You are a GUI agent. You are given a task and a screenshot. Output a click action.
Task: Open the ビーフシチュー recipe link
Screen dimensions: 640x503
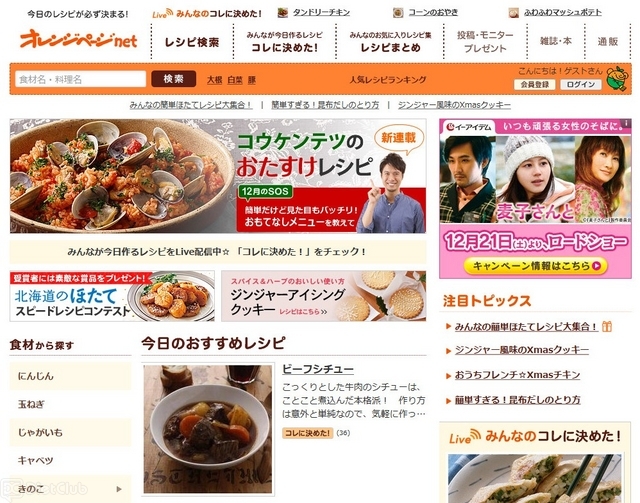pos(318,369)
